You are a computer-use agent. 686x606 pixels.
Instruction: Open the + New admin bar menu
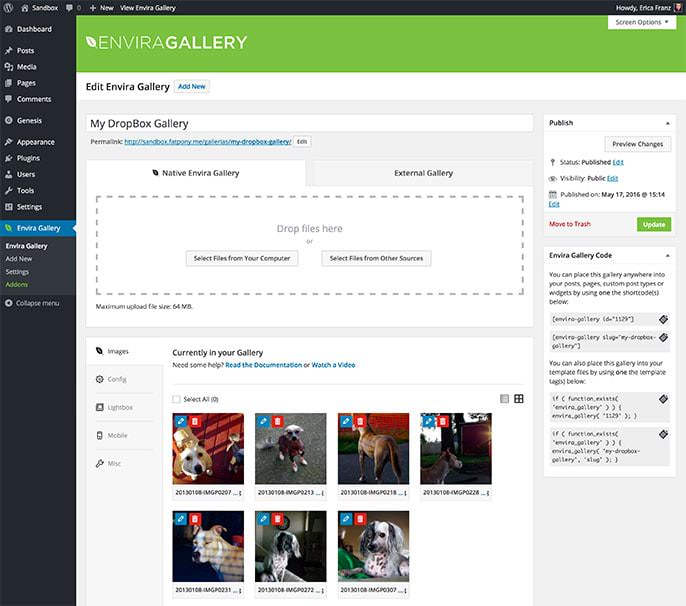point(102,8)
